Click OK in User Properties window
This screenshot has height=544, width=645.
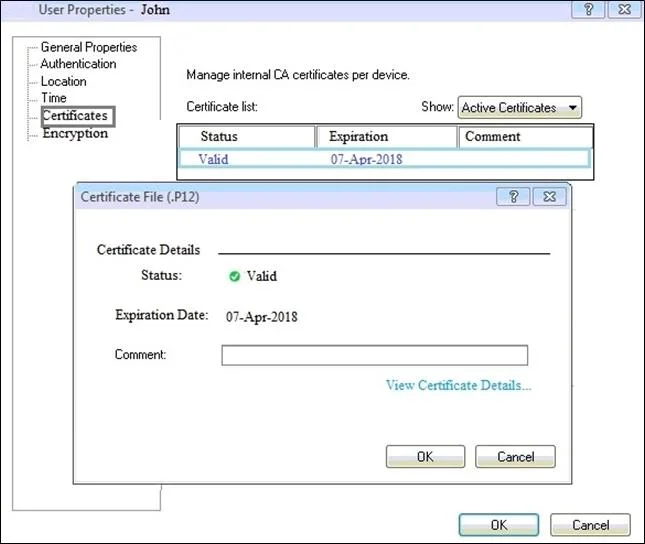pyautogui.click(x=499, y=525)
